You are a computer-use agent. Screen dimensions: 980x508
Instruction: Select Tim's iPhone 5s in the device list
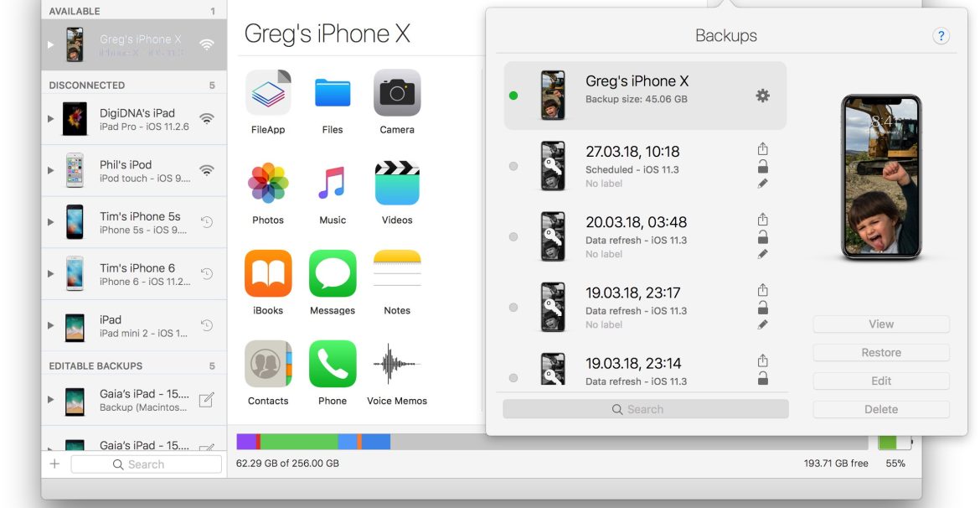click(134, 222)
